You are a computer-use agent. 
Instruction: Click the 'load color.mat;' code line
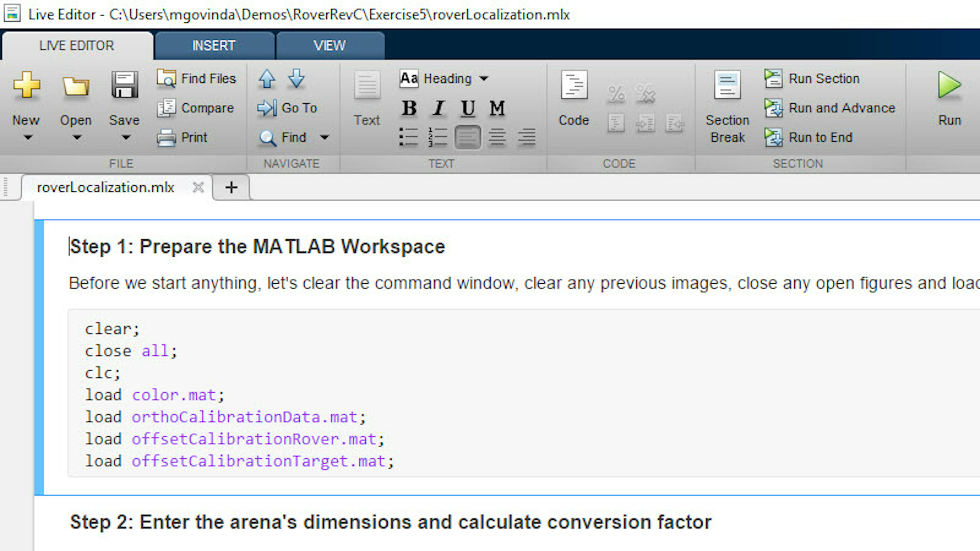(x=155, y=395)
